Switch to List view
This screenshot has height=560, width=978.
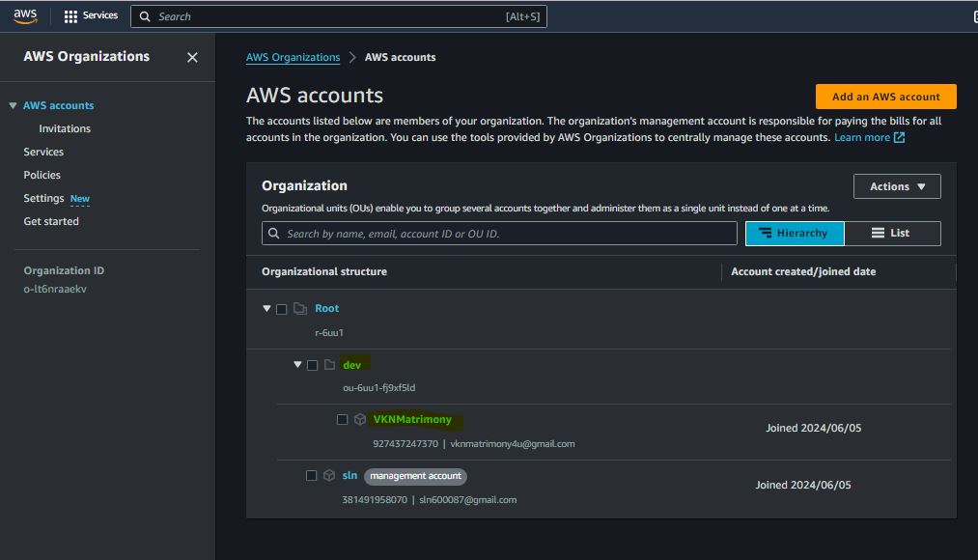[x=891, y=233]
